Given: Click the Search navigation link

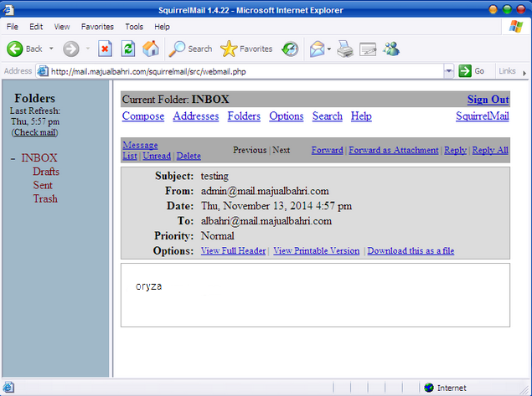Looking at the screenshot, I should pyautogui.click(x=328, y=116).
